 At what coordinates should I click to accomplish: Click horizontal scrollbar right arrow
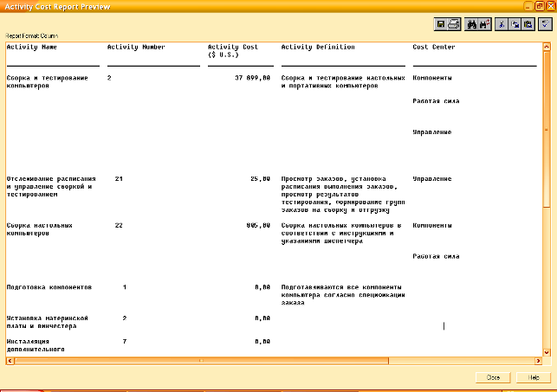tap(538, 361)
